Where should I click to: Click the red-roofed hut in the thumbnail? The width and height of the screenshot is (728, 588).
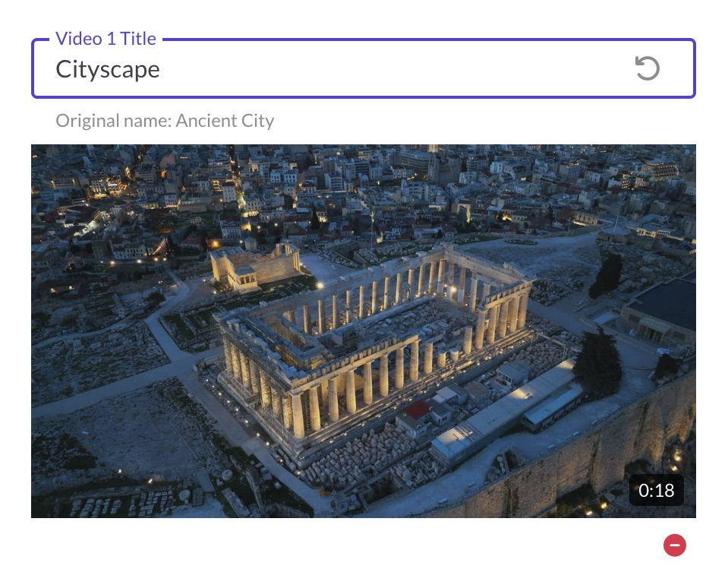[x=418, y=409]
